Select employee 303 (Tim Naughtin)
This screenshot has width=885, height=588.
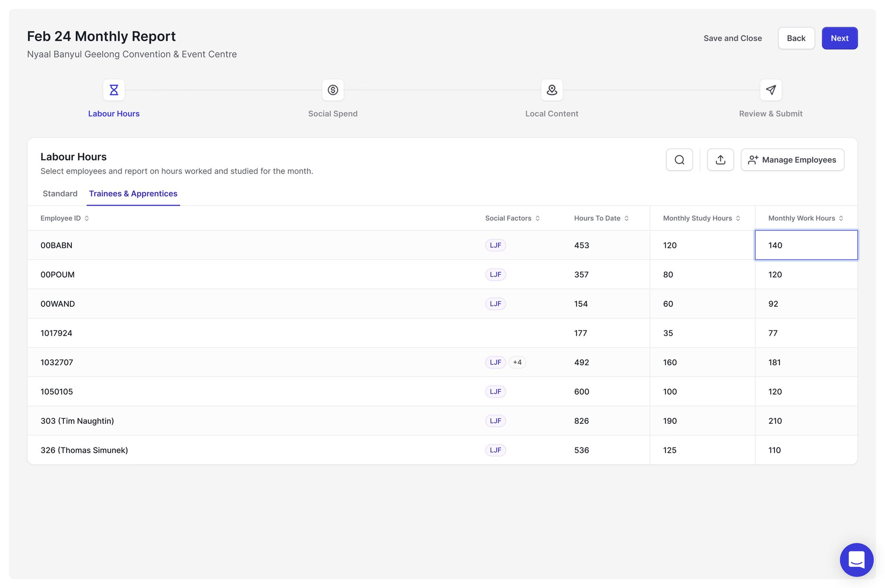(77, 421)
